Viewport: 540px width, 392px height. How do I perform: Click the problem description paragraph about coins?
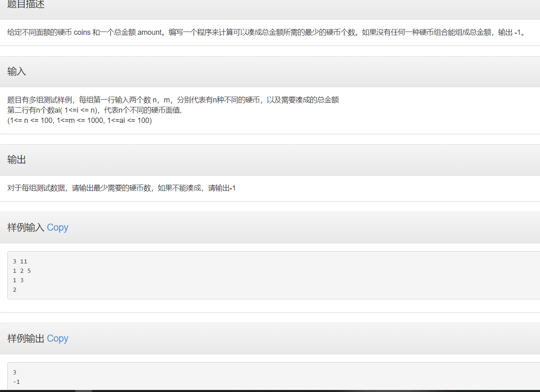266,32
